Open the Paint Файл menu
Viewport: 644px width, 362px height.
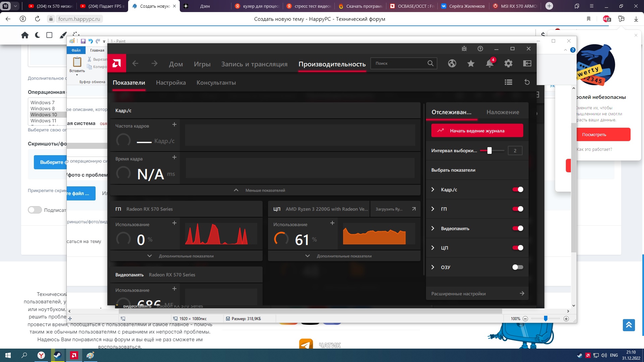pos(76,50)
